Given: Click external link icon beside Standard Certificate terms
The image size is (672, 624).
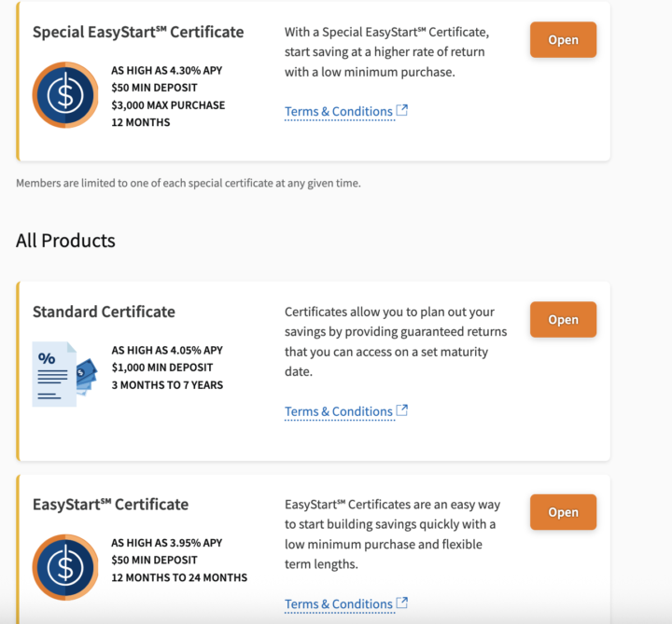Looking at the screenshot, I should (x=401, y=410).
